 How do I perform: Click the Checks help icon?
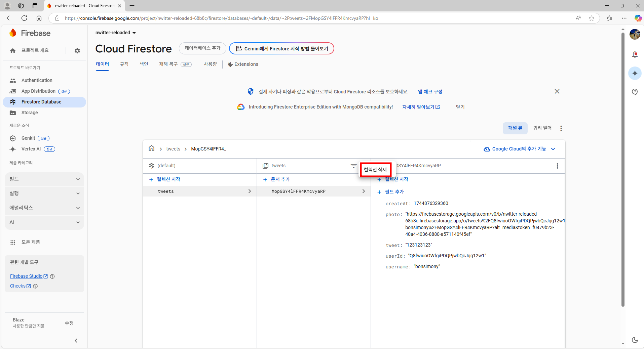pos(35,286)
